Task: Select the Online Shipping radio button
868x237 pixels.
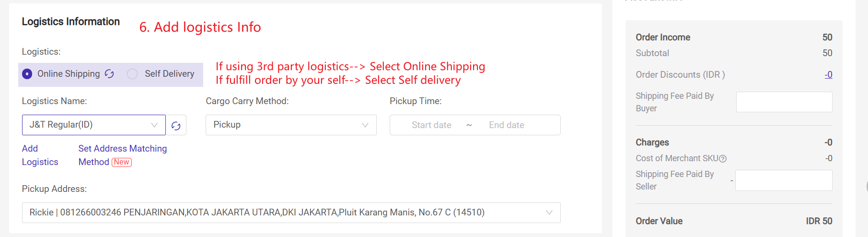Action: (x=27, y=74)
